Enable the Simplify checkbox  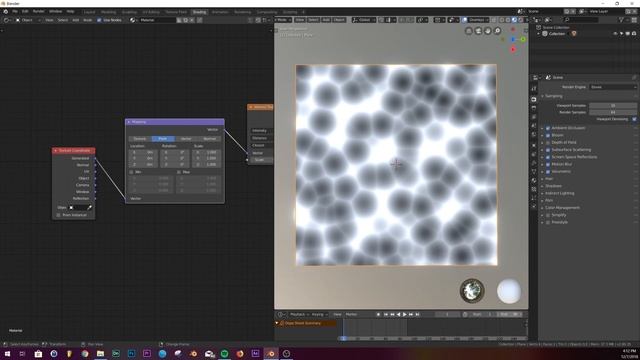pyautogui.click(x=548, y=215)
